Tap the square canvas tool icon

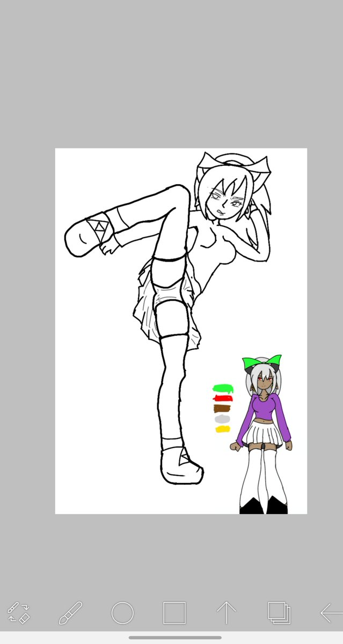point(174,613)
